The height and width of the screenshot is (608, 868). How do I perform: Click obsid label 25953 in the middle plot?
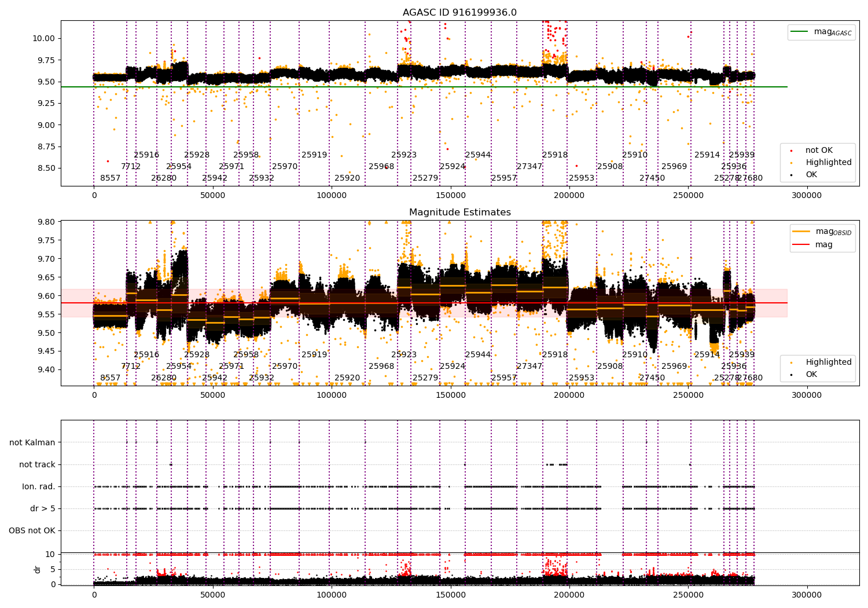582,378
